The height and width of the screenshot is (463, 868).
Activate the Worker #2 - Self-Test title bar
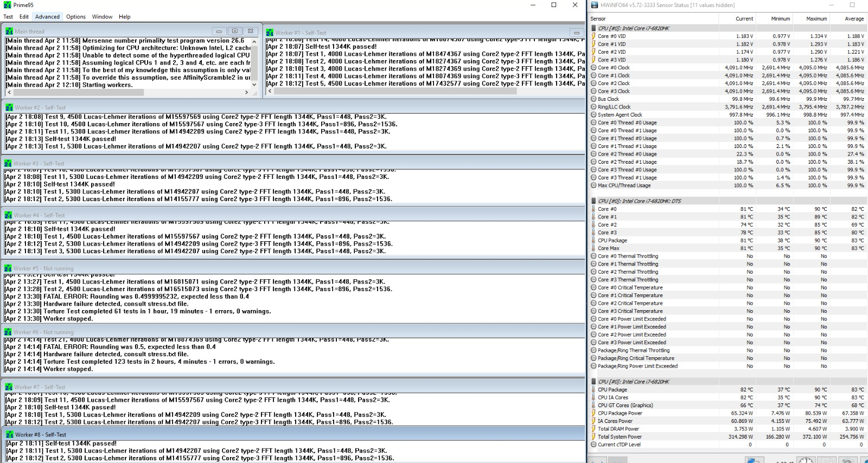click(x=293, y=107)
